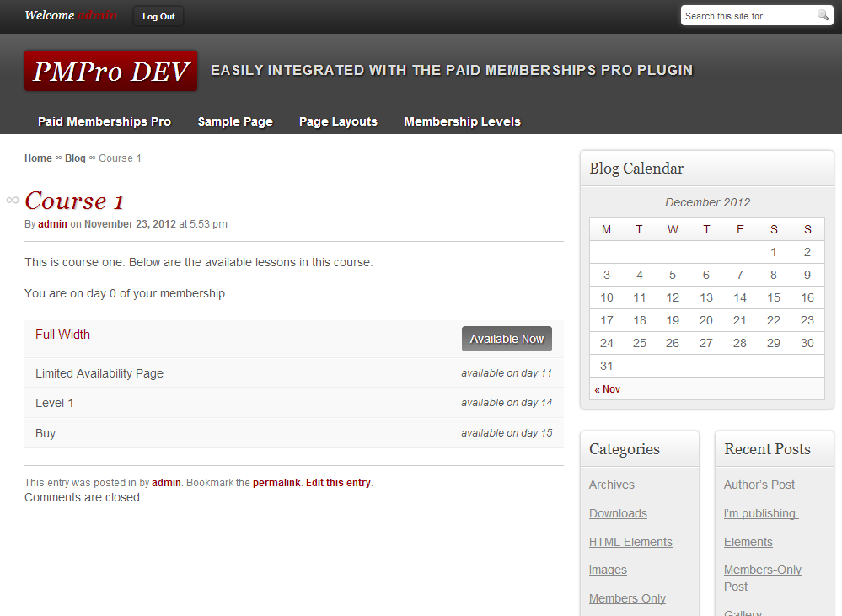Viewport: 842px width, 616px height.
Task: Click calendar day 1
Action: (x=773, y=252)
